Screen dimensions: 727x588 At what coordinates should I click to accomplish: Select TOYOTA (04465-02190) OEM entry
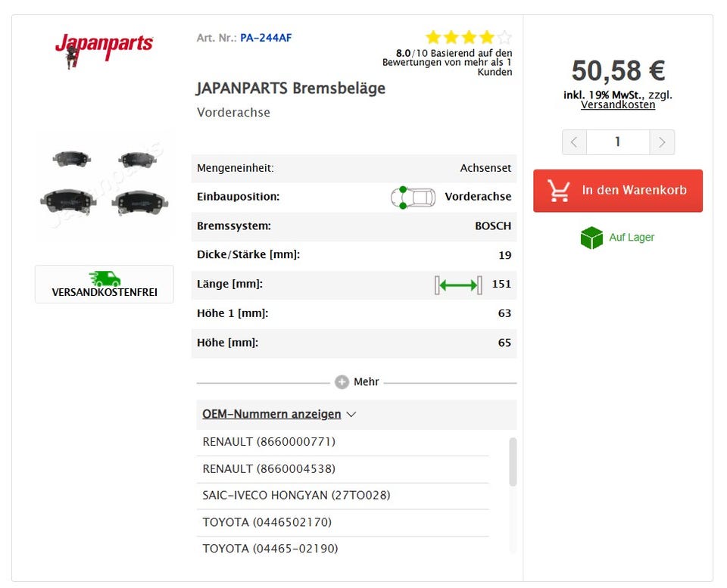tap(270, 549)
